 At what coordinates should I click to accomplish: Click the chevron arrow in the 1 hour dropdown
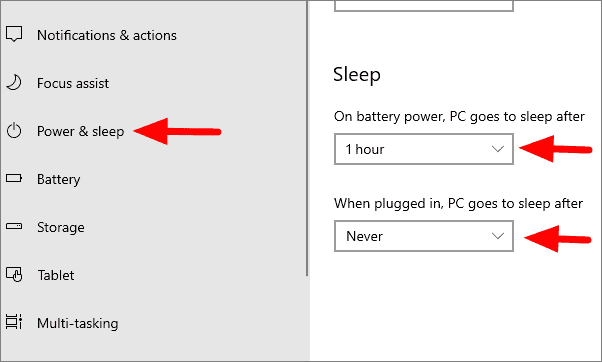[x=498, y=149]
